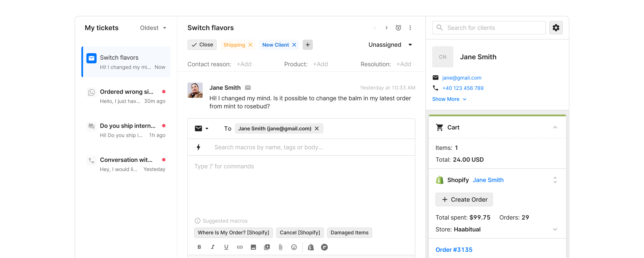This screenshot has height=258, width=644.
Task: Click the Shopify product picker icon in toolbar
Action: click(x=311, y=247)
